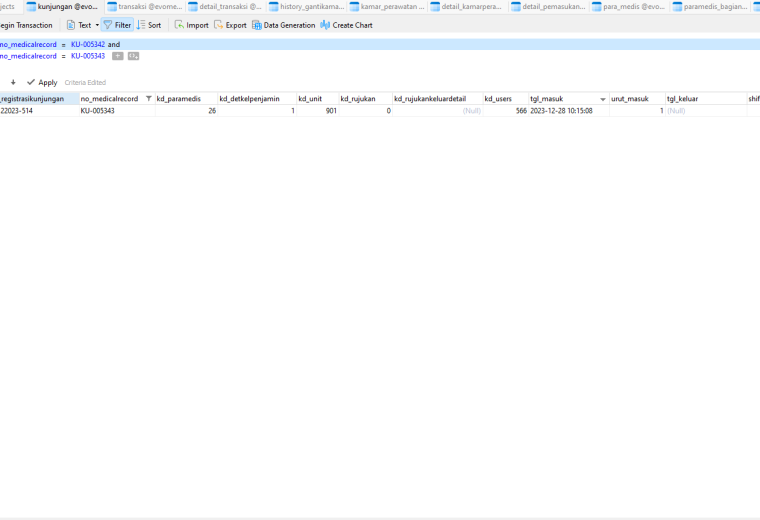This screenshot has height=520, width=760.
Task: Apply the edited filter criteria
Action: [42, 82]
